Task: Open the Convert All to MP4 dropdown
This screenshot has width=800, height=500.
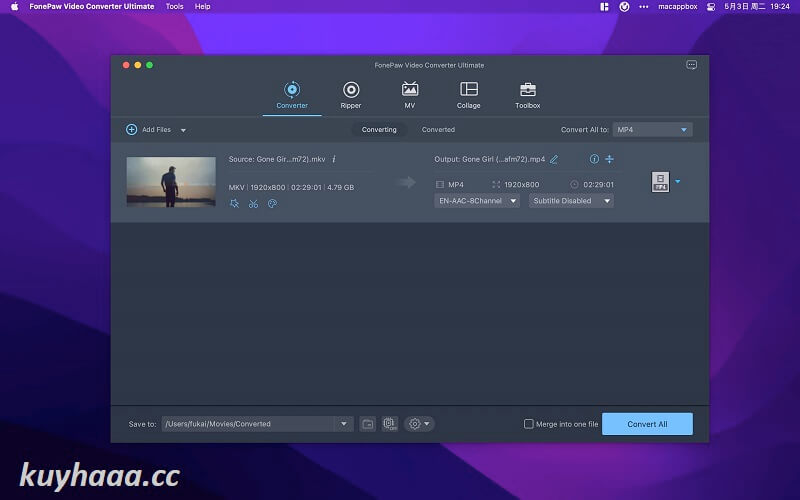Action: 652,130
